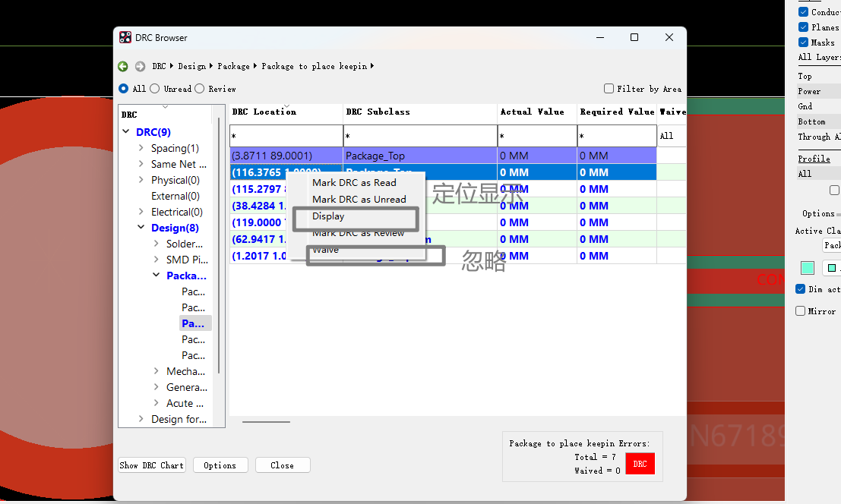Click the cyan color swatch in side panel

pos(808,267)
